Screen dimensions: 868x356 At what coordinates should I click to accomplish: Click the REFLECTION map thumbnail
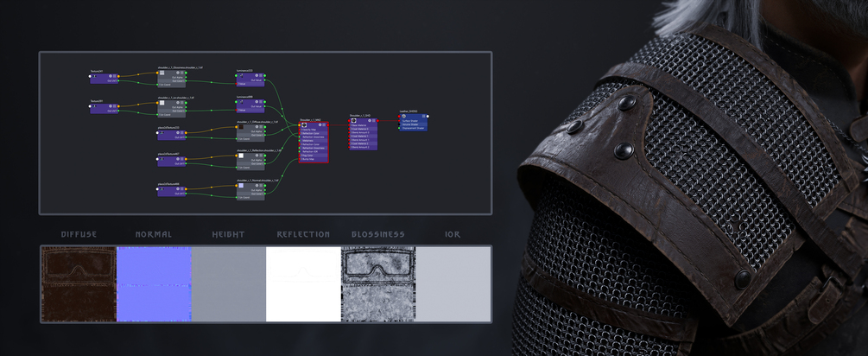click(303, 284)
